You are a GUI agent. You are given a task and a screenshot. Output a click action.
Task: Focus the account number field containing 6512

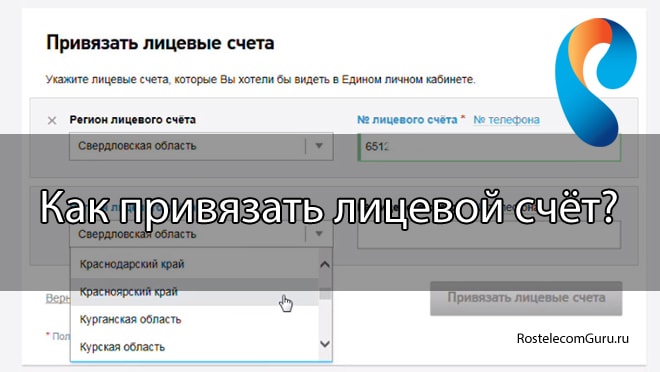(x=489, y=147)
